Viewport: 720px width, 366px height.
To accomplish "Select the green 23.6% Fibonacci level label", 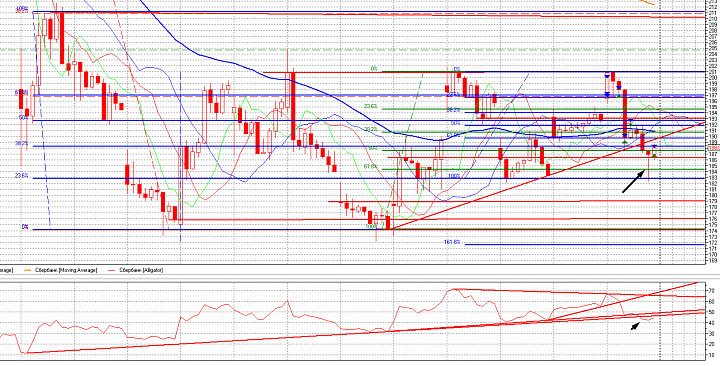I will pyautogui.click(x=371, y=106).
